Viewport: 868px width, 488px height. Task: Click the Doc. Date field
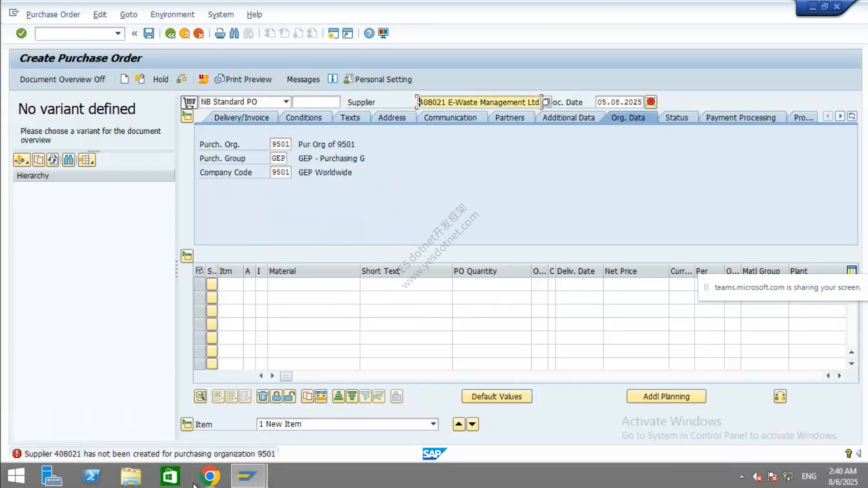619,102
